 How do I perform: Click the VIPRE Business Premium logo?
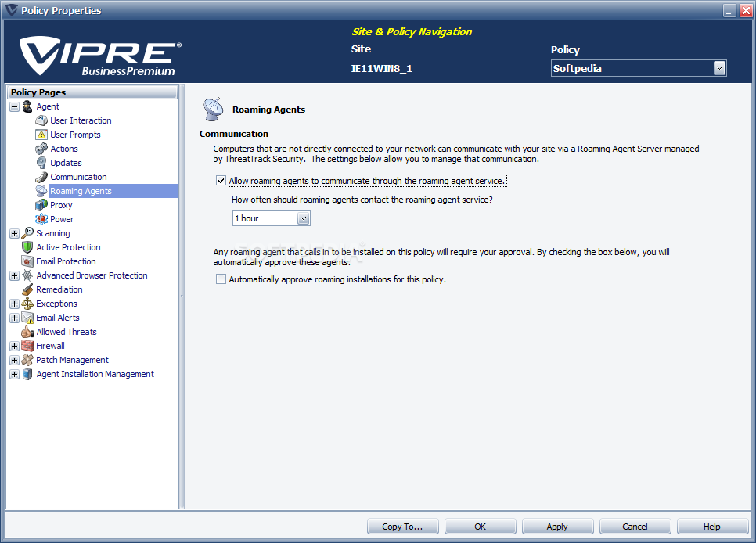point(100,56)
